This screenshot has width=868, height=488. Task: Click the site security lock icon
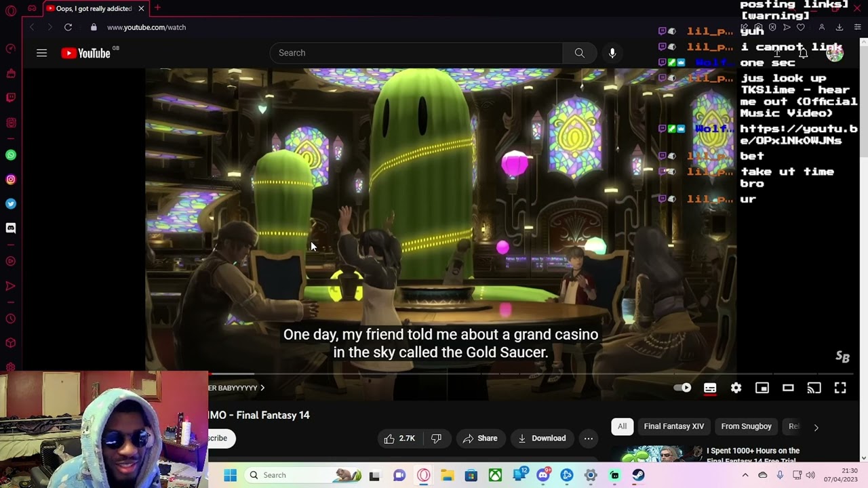(94, 27)
